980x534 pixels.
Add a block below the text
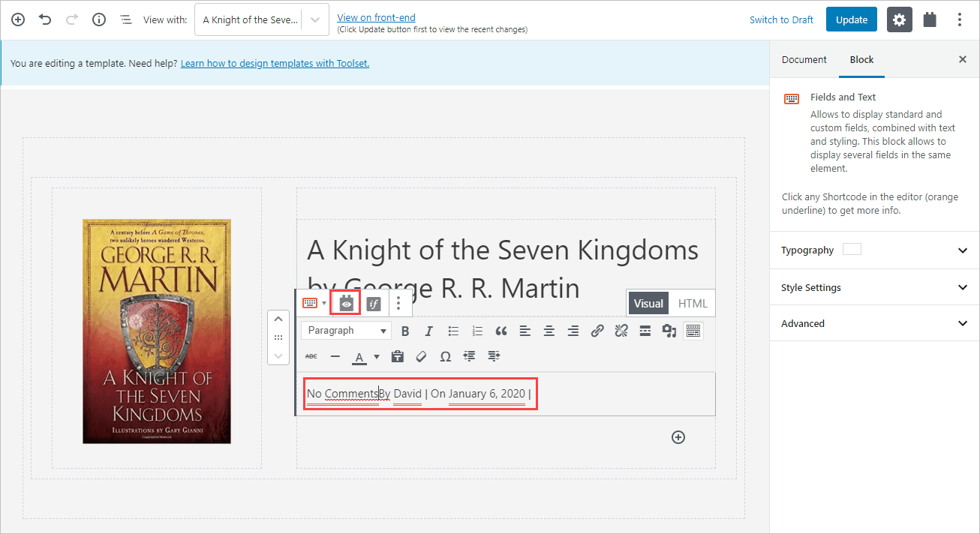pos(678,437)
